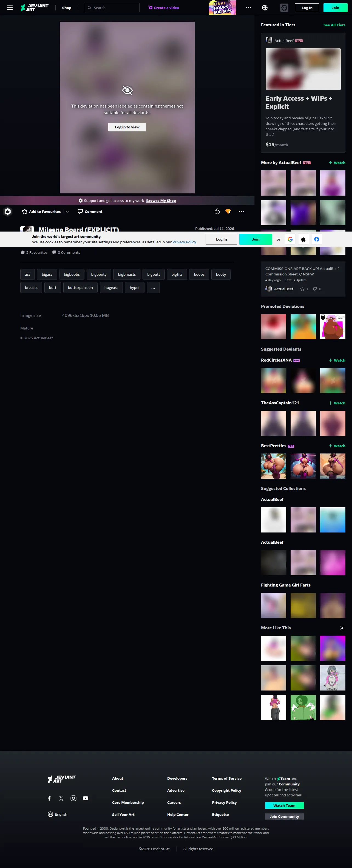This screenshot has height=868, width=352.
Task: Click the footer DeviantArt logo
Action: (x=62, y=779)
